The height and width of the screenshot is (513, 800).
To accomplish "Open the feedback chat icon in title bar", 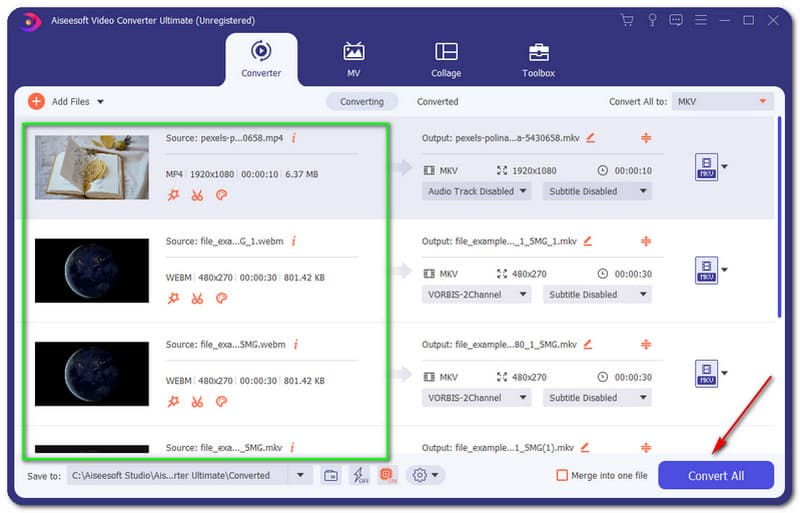I will click(x=677, y=20).
